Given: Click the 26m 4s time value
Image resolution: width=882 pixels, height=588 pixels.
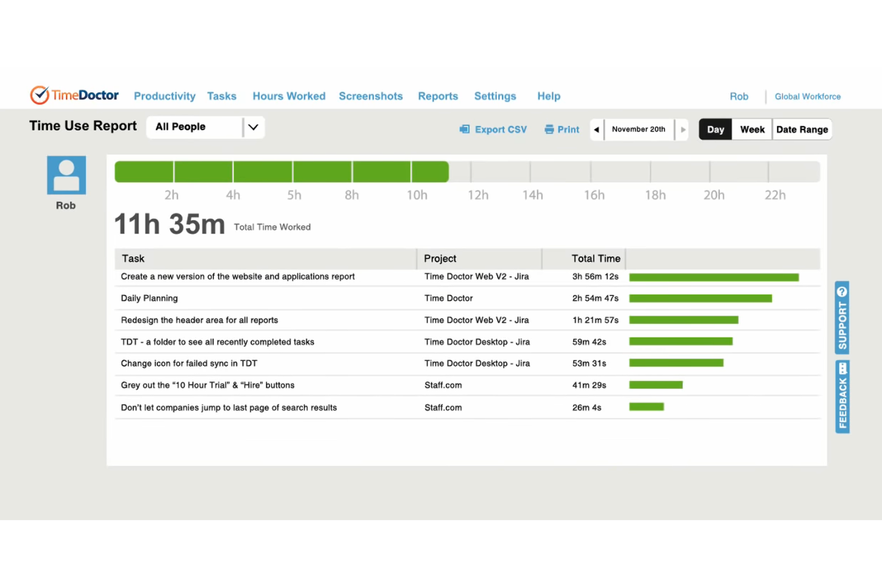Looking at the screenshot, I should point(587,407).
